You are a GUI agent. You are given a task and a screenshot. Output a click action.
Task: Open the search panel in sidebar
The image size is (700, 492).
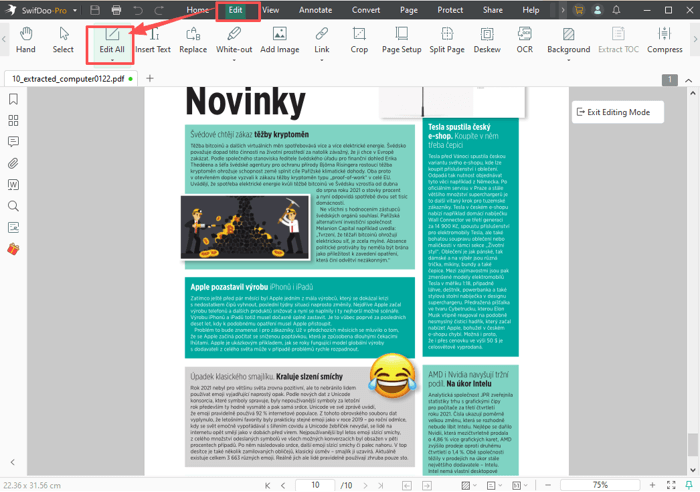coord(13,206)
